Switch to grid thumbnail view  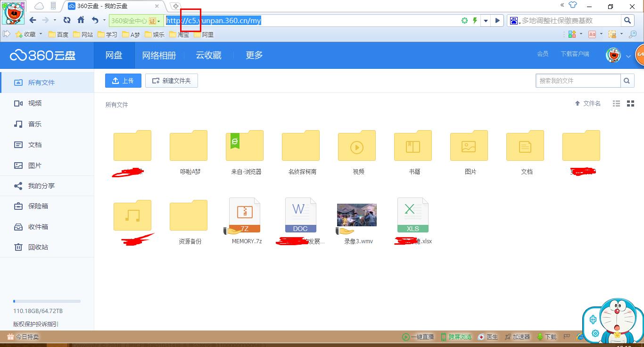pos(630,104)
